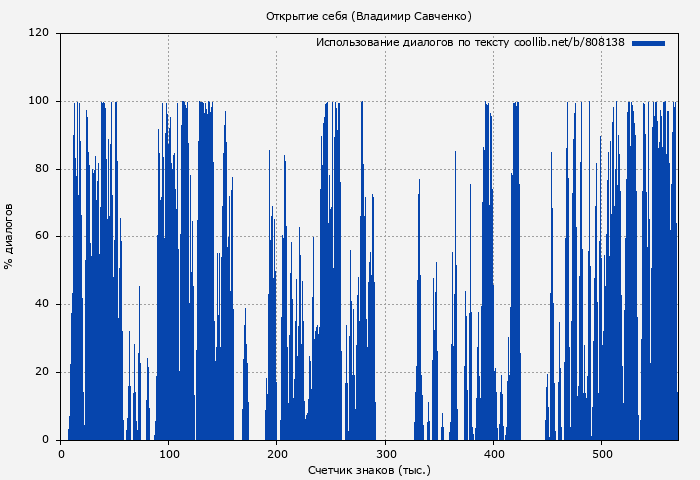Click the X-axis tick label 500
This screenshot has width=700, height=480.
600,454
